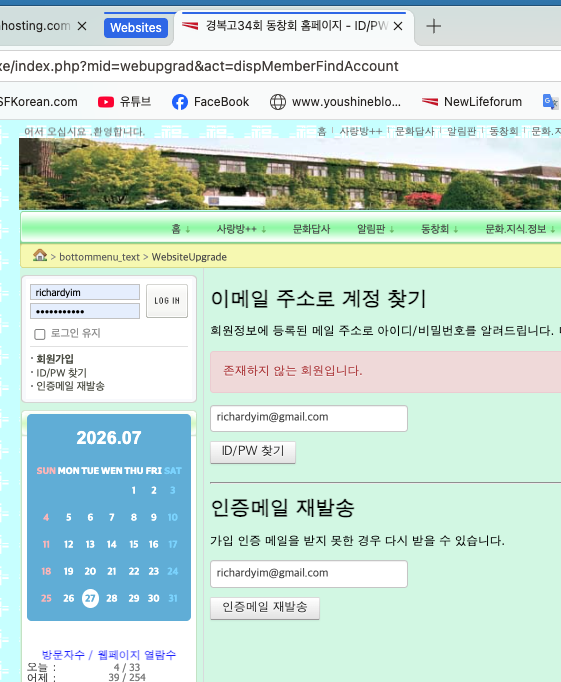This screenshot has height=682, width=561.
Task: Click the 인증메일 재발송 submit button
Action: [x=265, y=608]
